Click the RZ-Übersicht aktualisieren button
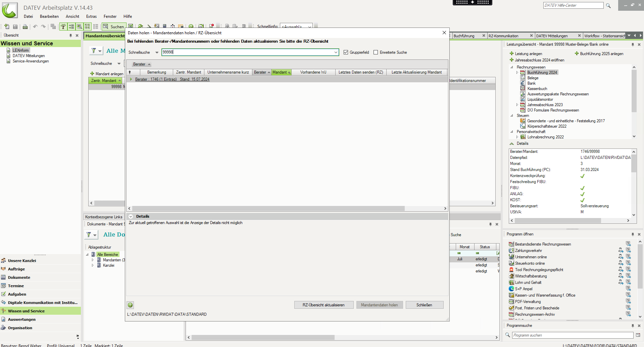The height and width of the screenshot is (347, 644). coord(324,305)
